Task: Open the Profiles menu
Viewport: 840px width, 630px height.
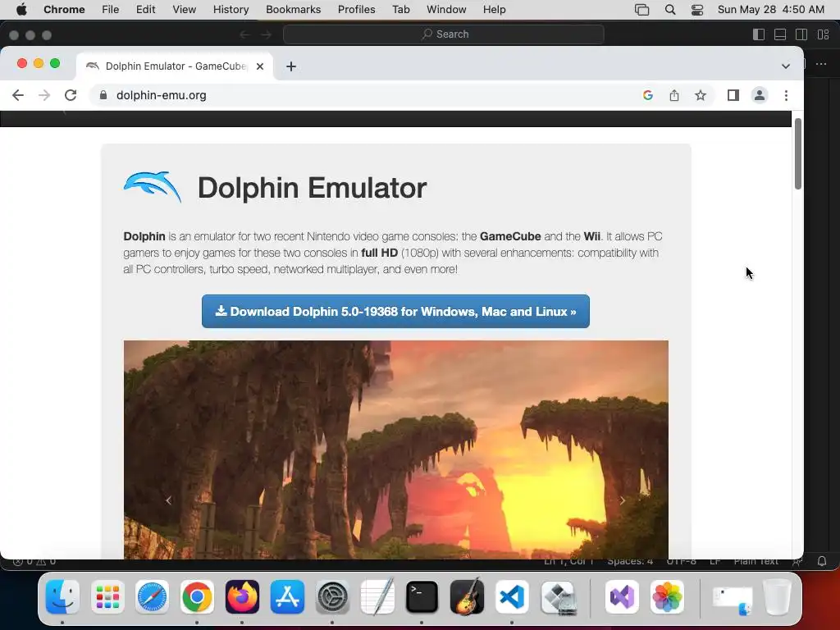Action: (x=356, y=10)
